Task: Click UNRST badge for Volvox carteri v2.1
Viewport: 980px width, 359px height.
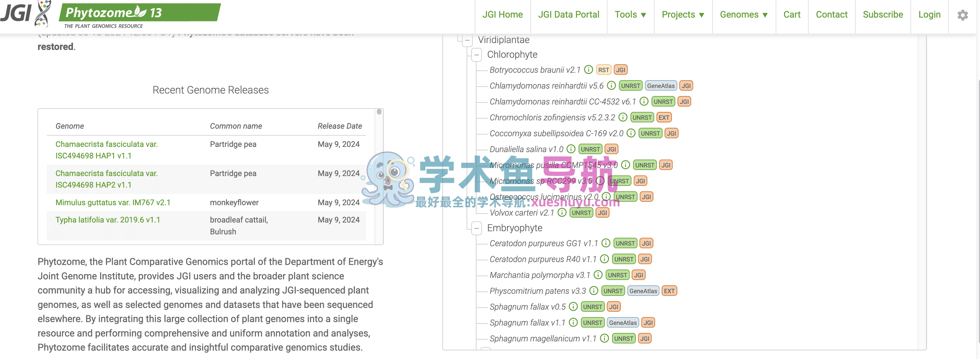Action: [581, 213]
